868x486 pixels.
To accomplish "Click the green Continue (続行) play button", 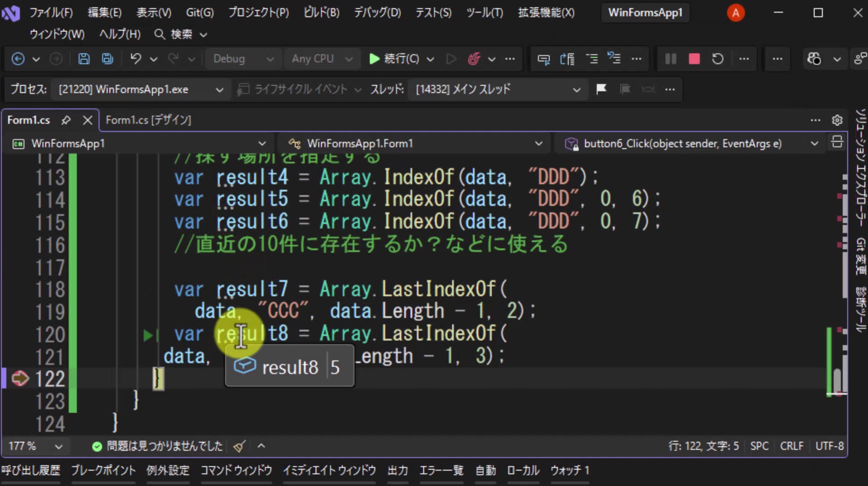I will [x=394, y=59].
